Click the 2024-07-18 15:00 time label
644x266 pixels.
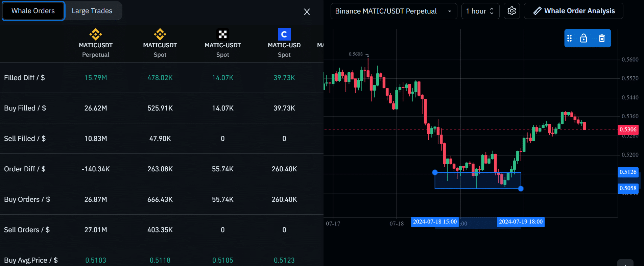point(435,222)
